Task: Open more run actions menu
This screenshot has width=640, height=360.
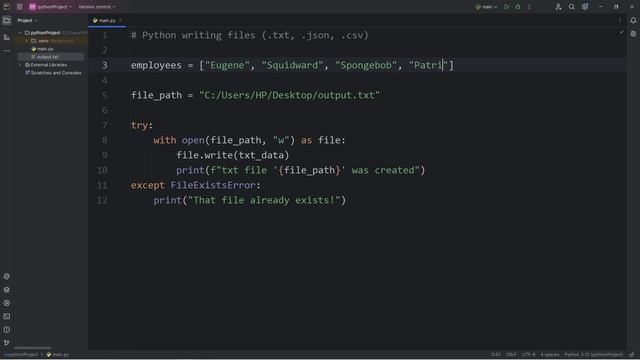Action: point(529,7)
